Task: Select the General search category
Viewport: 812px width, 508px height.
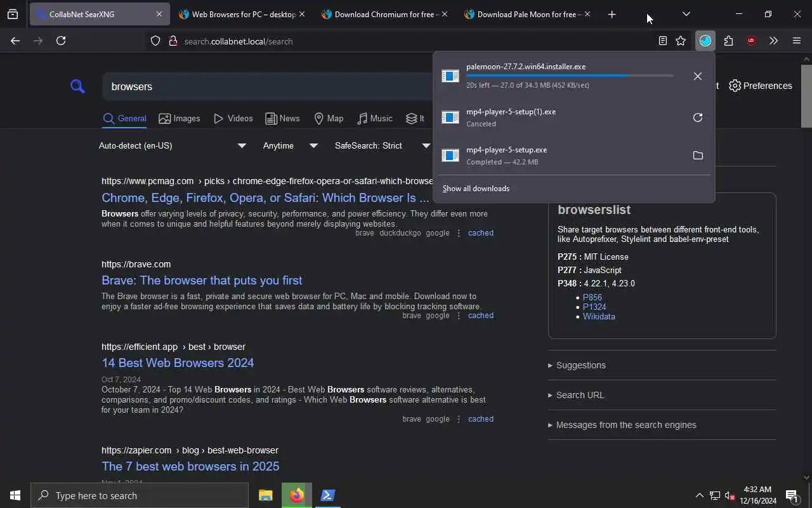Action: [124, 119]
